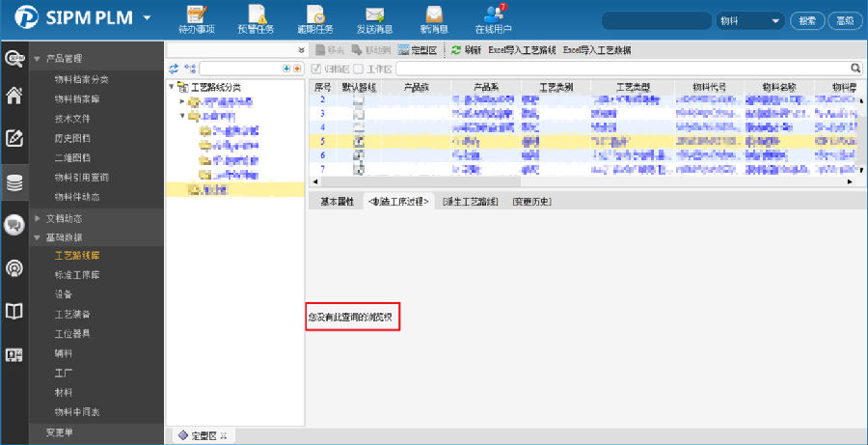This screenshot has height=445, width=868.
Task: Toggle the 归档区 checkbox
Action: point(316,69)
